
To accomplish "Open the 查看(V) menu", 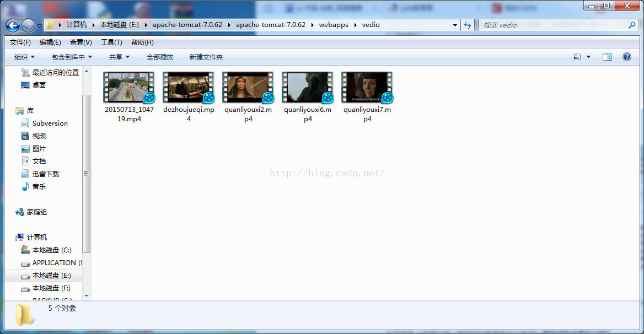I will [80, 42].
